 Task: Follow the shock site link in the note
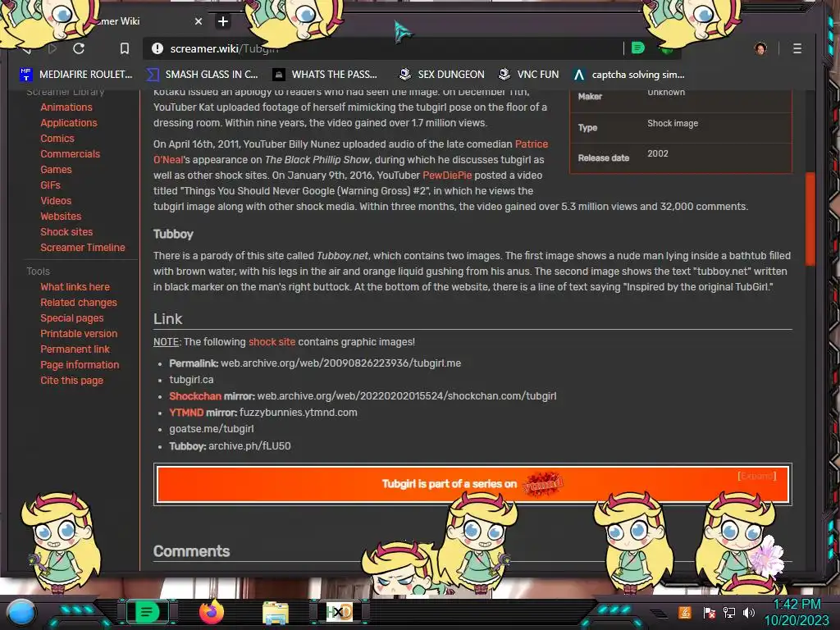[272, 342]
